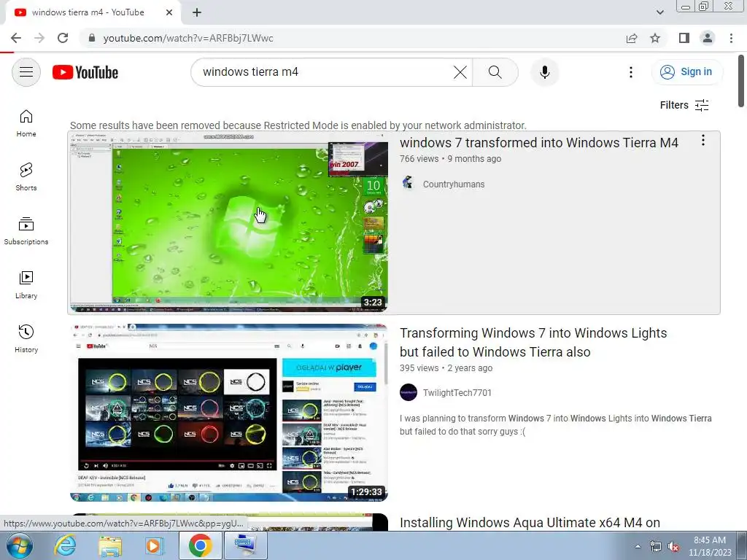Screen dimensions: 747x560
Task: Open History in sidebar
Action: pyautogui.click(x=26, y=338)
